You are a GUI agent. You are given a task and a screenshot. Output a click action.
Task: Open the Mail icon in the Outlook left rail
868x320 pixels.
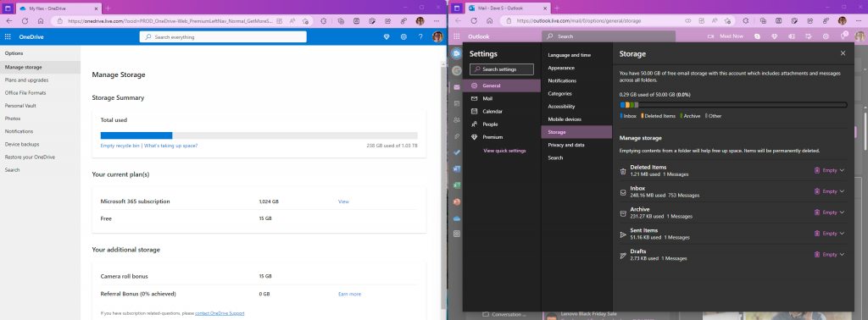457,87
